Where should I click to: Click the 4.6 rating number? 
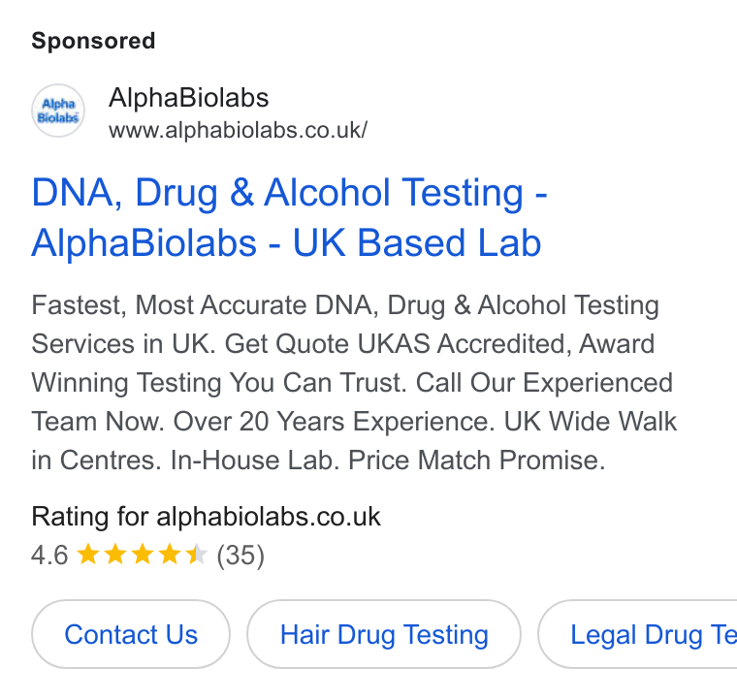click(x=49, y=555)
